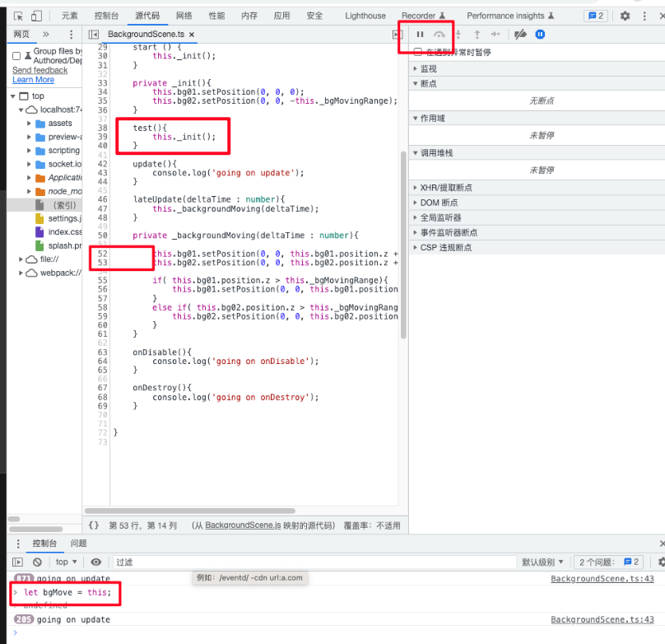Screen dimensions: 665x644
Task: Pause script execution
Action: tap(420, 35)
